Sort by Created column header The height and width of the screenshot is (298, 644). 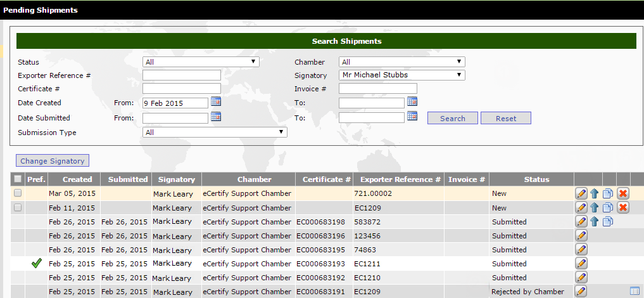77,179
